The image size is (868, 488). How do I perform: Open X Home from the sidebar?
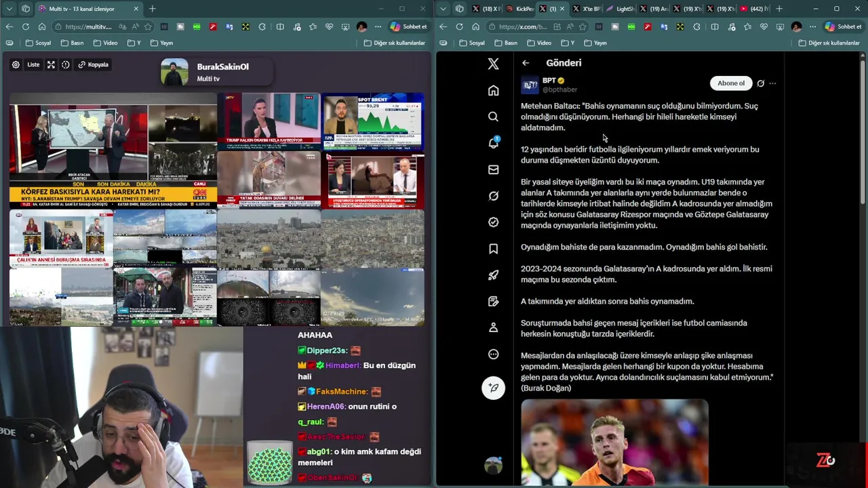(x=493, y=90)
